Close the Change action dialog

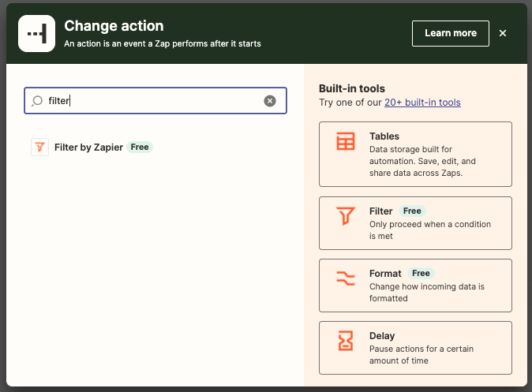click(x=503, y=33)
